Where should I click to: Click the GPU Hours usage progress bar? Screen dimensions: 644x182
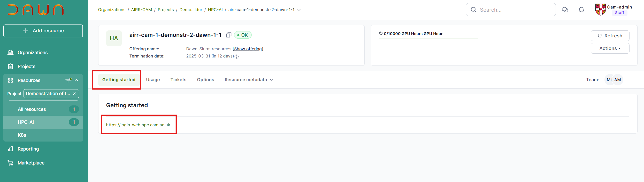[428, 38]
